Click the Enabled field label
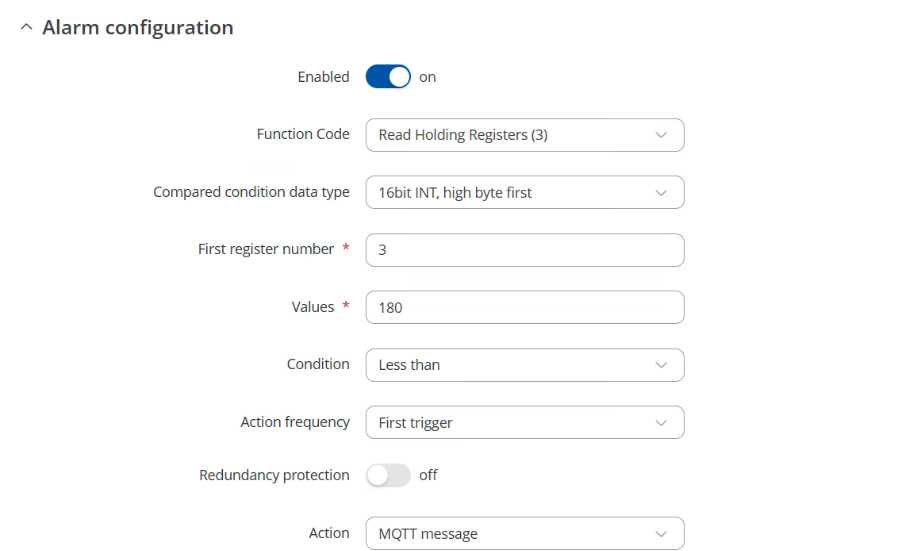 tap(323, 77)
